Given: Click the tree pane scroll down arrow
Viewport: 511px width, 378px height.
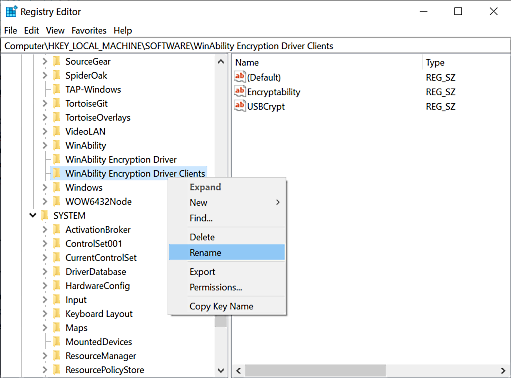Looking at the screenshot, I should pyautogui.click(x=221, y=370).
